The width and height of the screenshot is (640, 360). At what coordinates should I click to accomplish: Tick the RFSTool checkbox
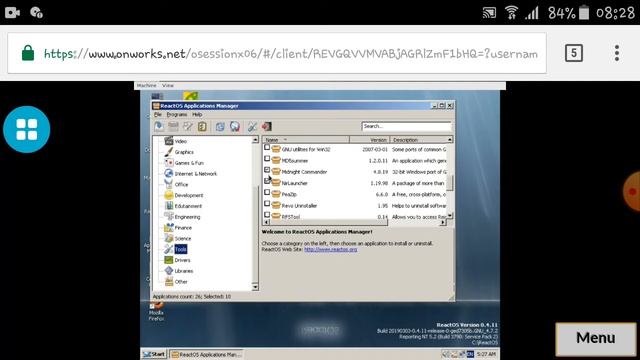pyautogui.click(x=267, y=215)
